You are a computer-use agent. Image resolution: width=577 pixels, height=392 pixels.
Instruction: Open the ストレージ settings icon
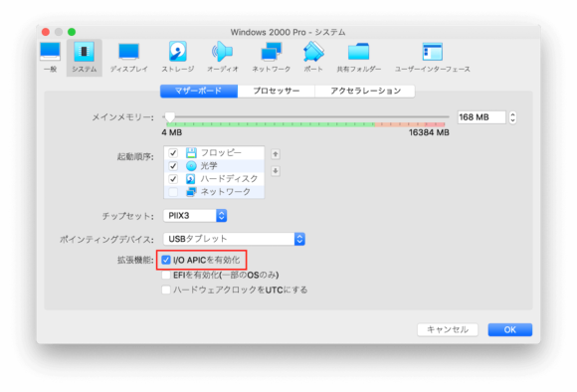point(178,58)
